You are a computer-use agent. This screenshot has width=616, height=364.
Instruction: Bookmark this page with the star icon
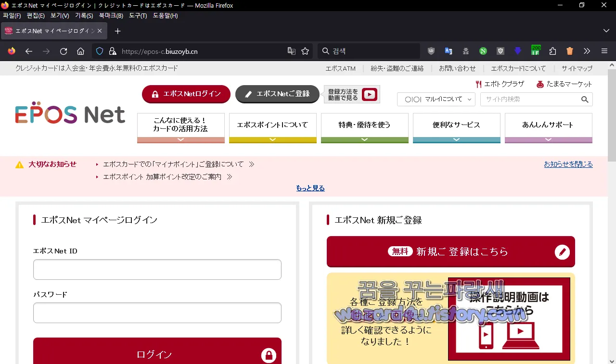305,51
